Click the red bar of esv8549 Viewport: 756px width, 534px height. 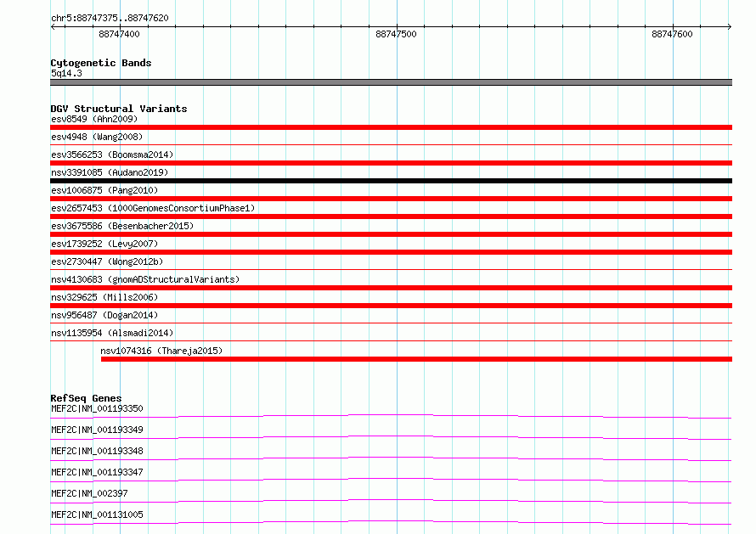click(x=391, y=127)
